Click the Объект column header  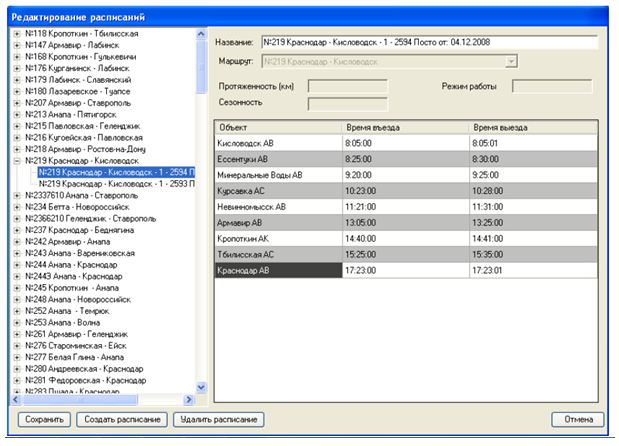click(x=278, y=127)
